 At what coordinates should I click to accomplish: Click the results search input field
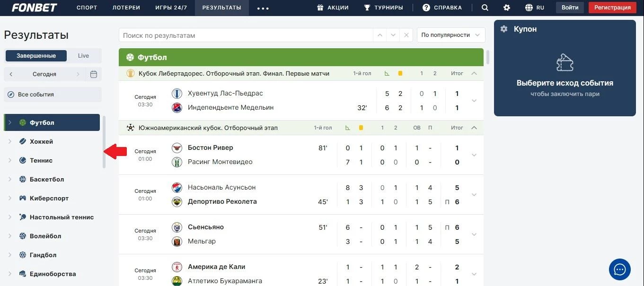(x=246, y=35)
